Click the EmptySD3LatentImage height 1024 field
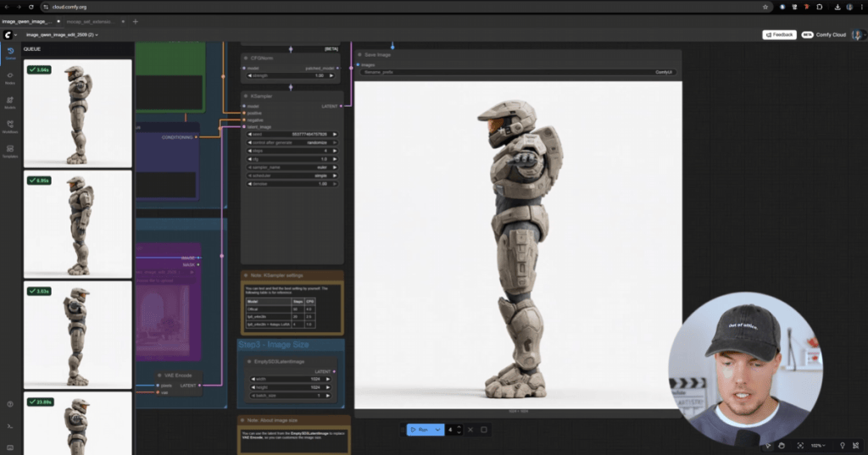 click(291, 387)
